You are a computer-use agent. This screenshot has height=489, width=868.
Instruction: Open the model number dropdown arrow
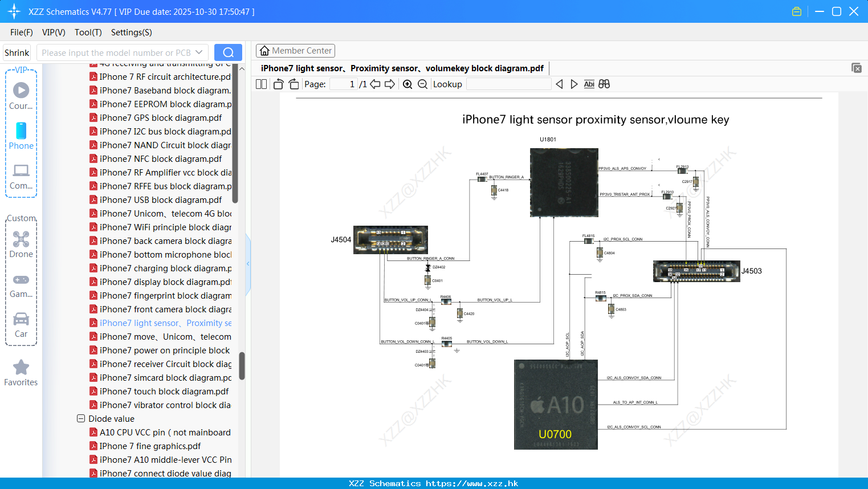(199, 52)
